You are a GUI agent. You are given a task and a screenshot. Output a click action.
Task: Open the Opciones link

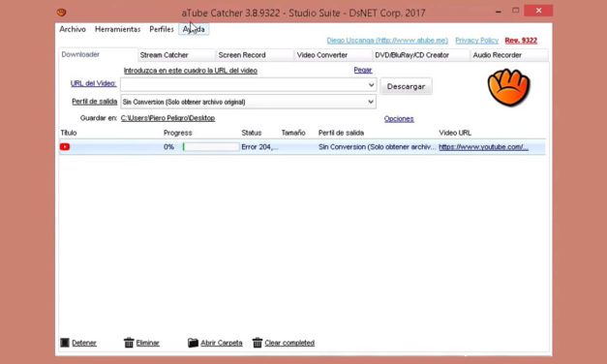pos(399,119)
